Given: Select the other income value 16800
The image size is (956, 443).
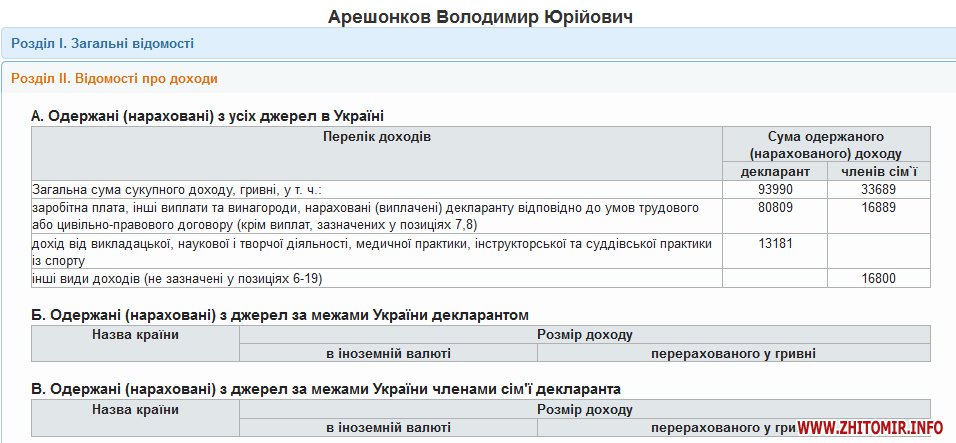Looking at the screenshot, I should click(x=878, y=277).
